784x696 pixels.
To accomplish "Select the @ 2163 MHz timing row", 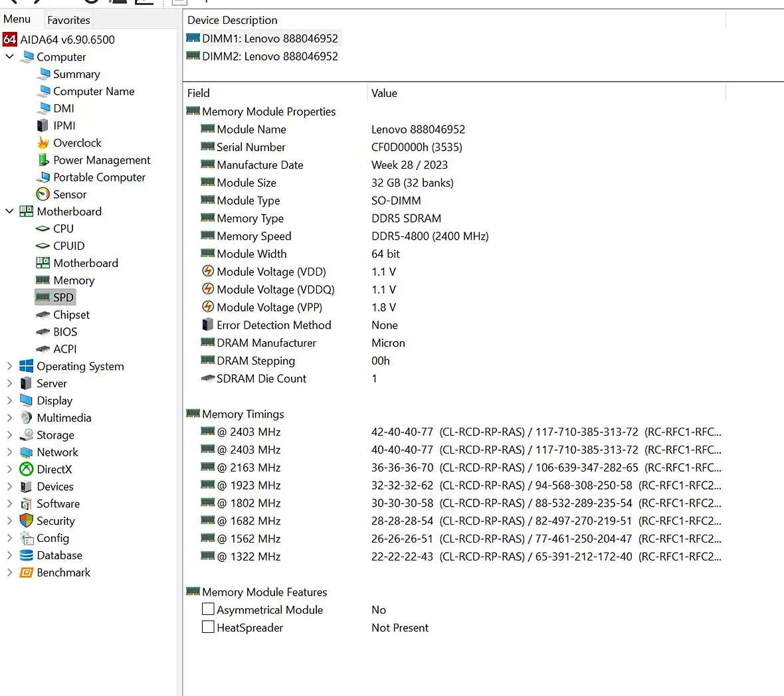I will [x=455, y=467].
